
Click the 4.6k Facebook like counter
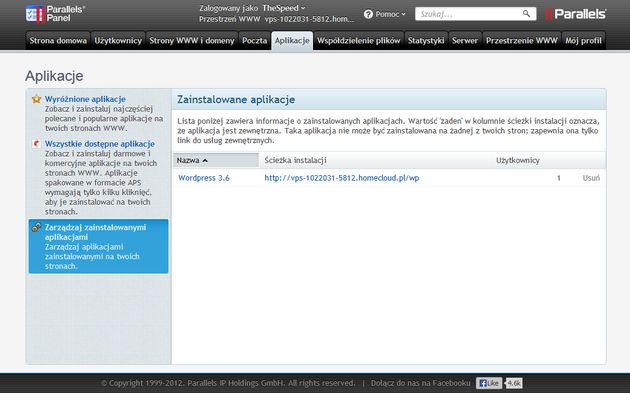tap(514, 383)
